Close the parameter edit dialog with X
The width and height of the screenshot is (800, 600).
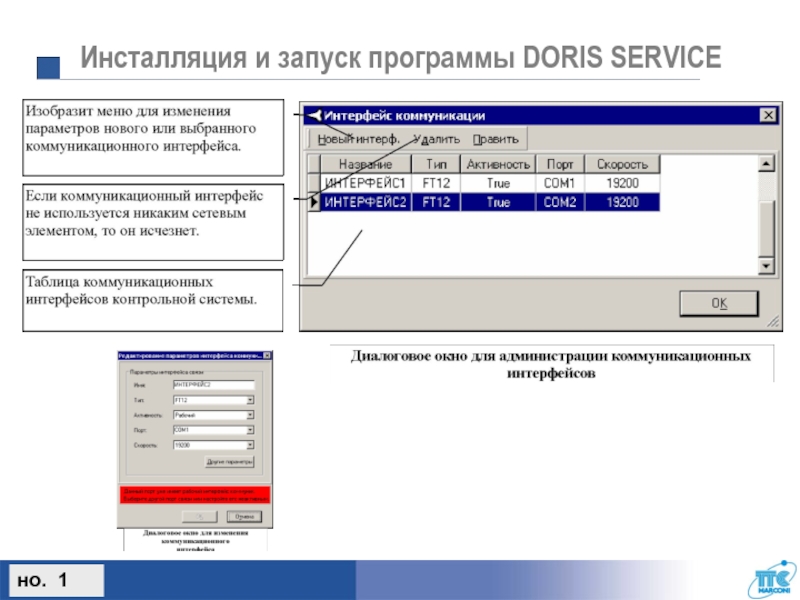click(x=267, y=356)
